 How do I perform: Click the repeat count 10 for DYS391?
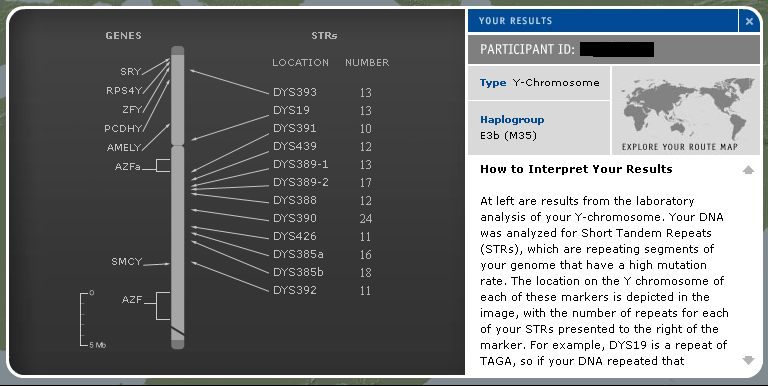(x=365, y=129)
